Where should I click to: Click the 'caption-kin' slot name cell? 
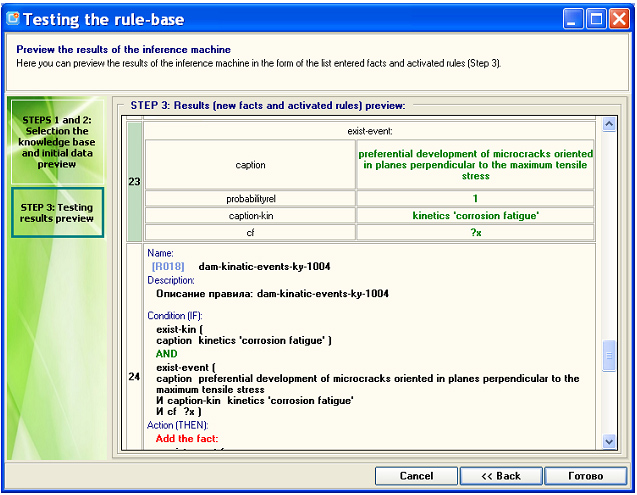coord(250,216)
